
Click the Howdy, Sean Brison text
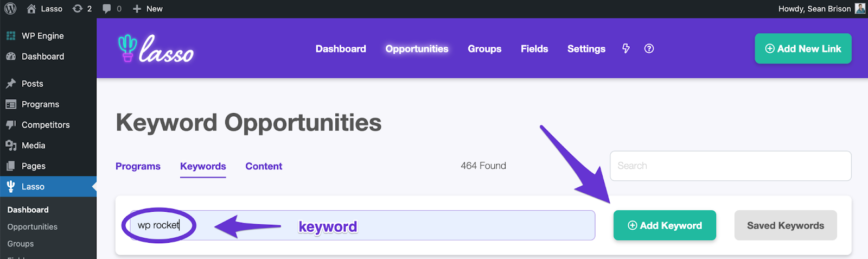[x=814, y=9]
